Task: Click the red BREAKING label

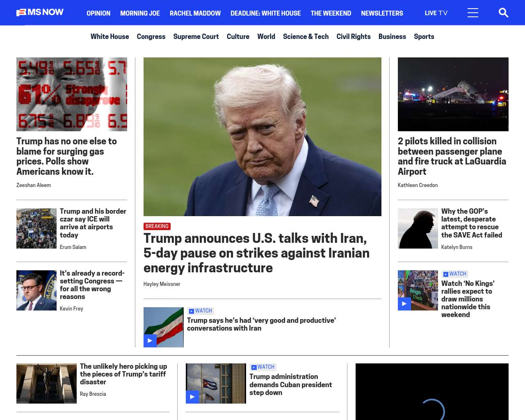Action: (x=157, y=226)
